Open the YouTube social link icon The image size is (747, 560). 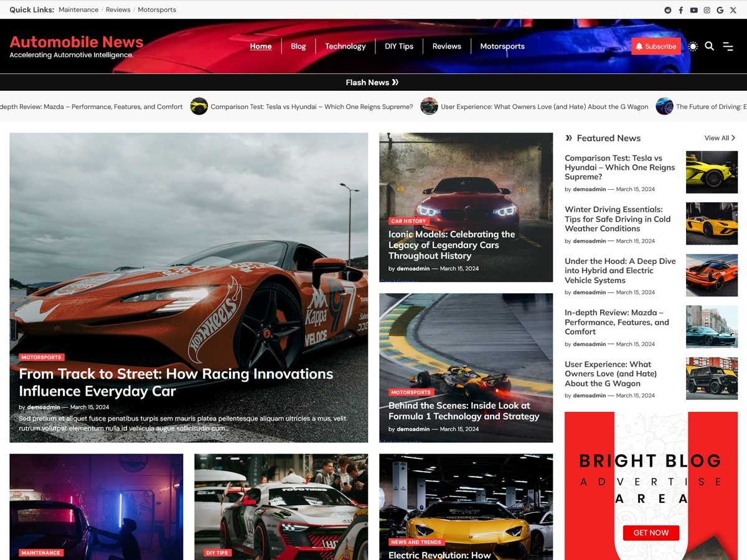tap(694, 10)
